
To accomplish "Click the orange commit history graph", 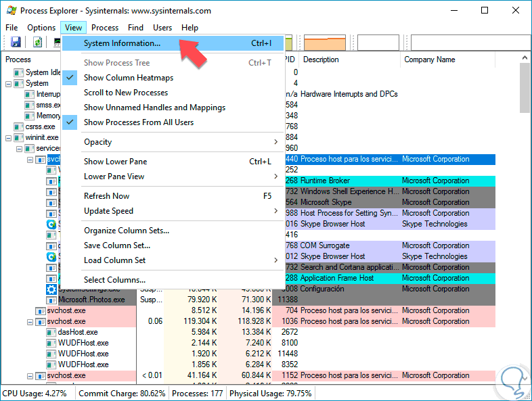I will click(325, 43).
